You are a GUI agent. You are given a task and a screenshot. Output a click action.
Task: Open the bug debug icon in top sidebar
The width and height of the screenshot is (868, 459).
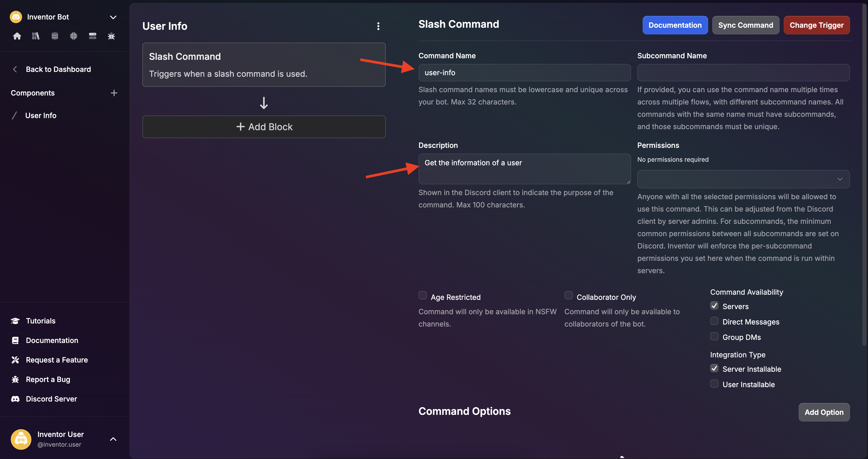pyautogui.click(x=111, y=36)
